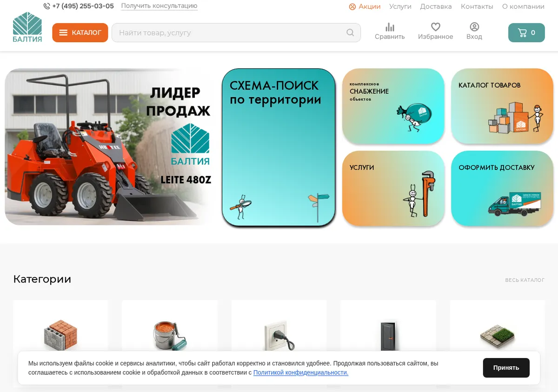
Task: Open the СХЕМА-ПОИСК по территории tile
Action: [x=279, y=147]
